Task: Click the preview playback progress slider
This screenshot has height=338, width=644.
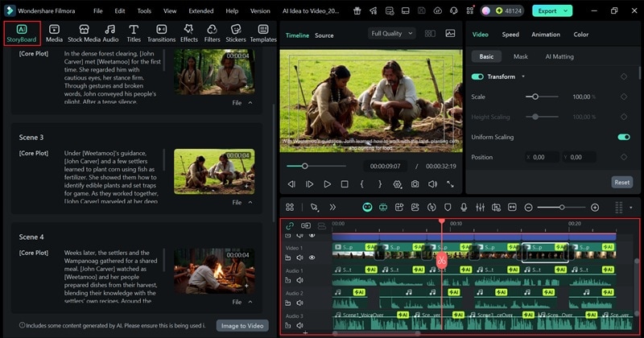Action: [x=316, y=167]
